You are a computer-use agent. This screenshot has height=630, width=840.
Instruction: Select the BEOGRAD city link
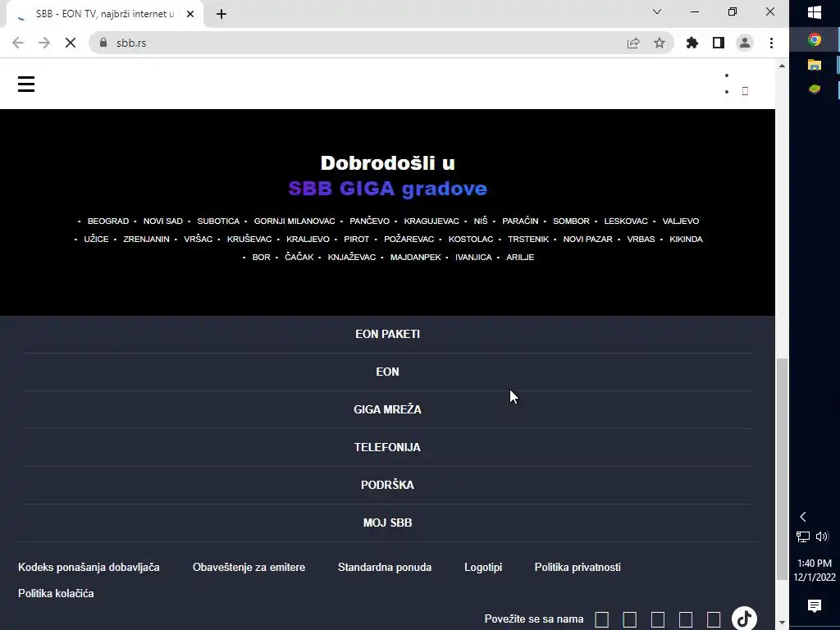[x=108, y=221]
